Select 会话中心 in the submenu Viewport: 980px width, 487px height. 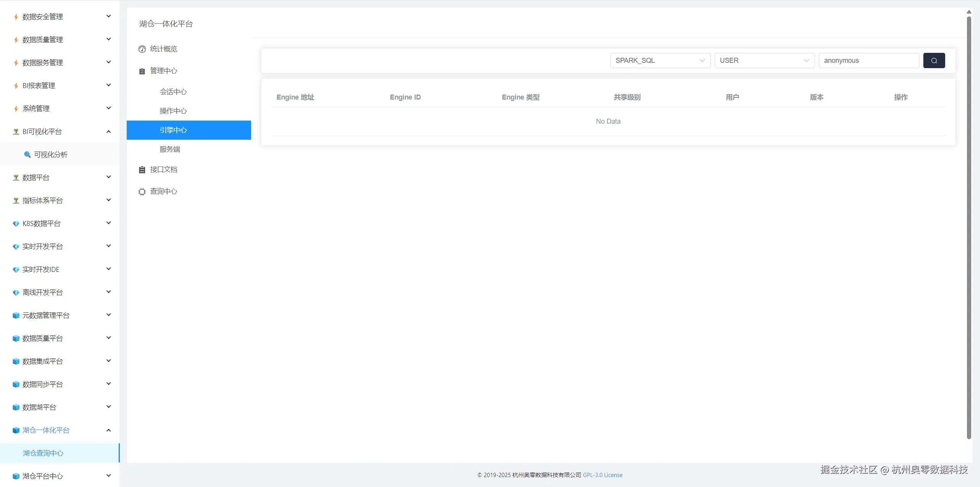tap(173, 92)
